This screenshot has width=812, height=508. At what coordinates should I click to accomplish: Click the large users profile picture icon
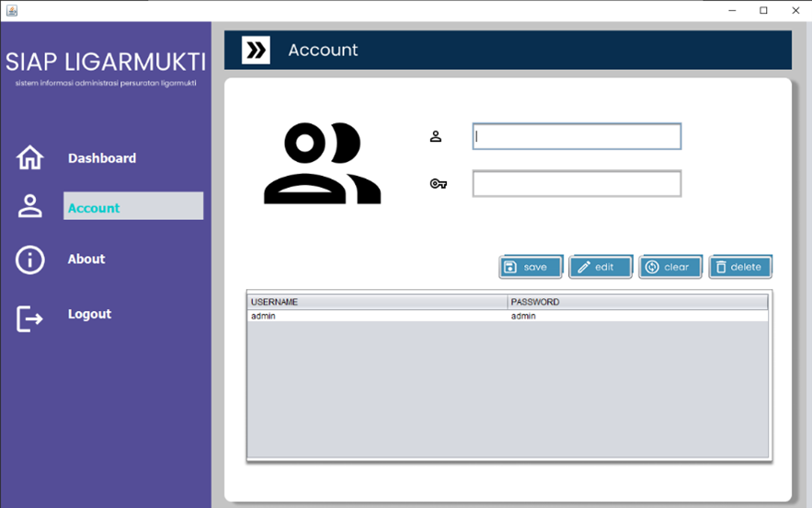(322, 163)
